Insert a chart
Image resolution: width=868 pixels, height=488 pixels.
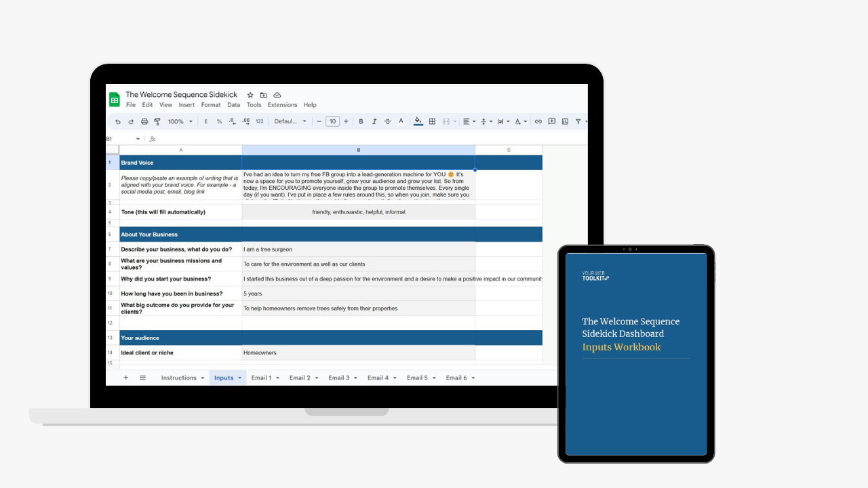[565, 122]
